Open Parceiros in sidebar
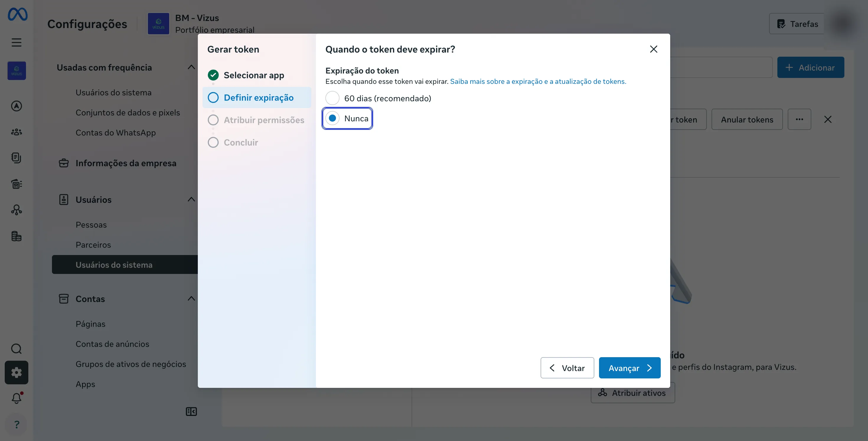Viewport: 868px width, 441px height. (93, 245)
